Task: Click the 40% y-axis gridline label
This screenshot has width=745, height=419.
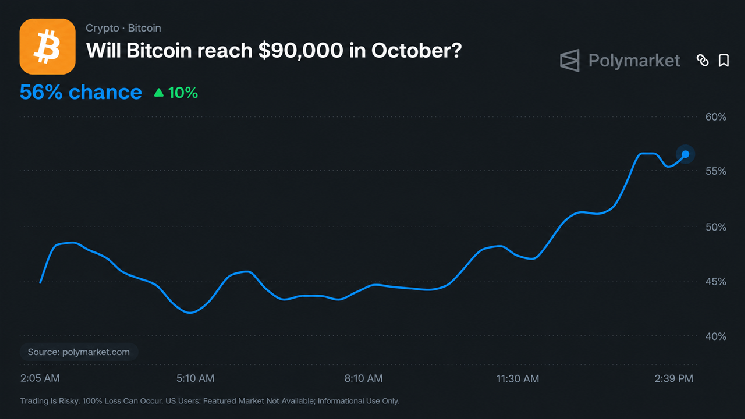Action: click(x=716, y=336)
